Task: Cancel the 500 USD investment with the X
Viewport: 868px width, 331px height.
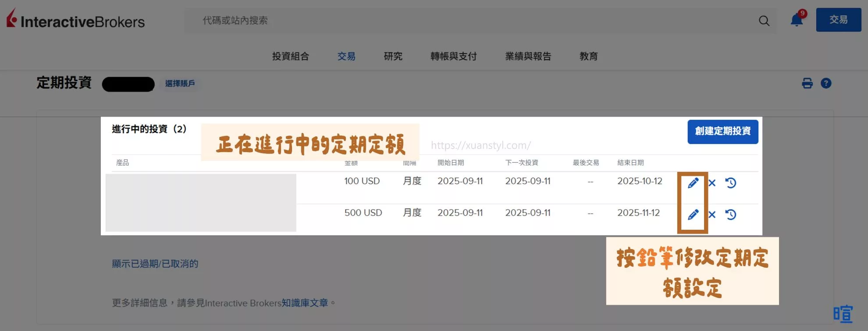Action: tap(712, 214)
